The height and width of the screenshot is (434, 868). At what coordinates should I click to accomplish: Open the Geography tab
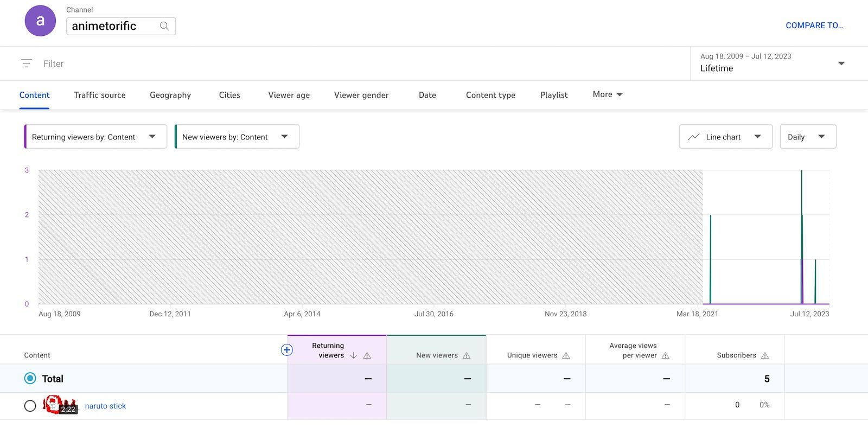pos(170,95)
